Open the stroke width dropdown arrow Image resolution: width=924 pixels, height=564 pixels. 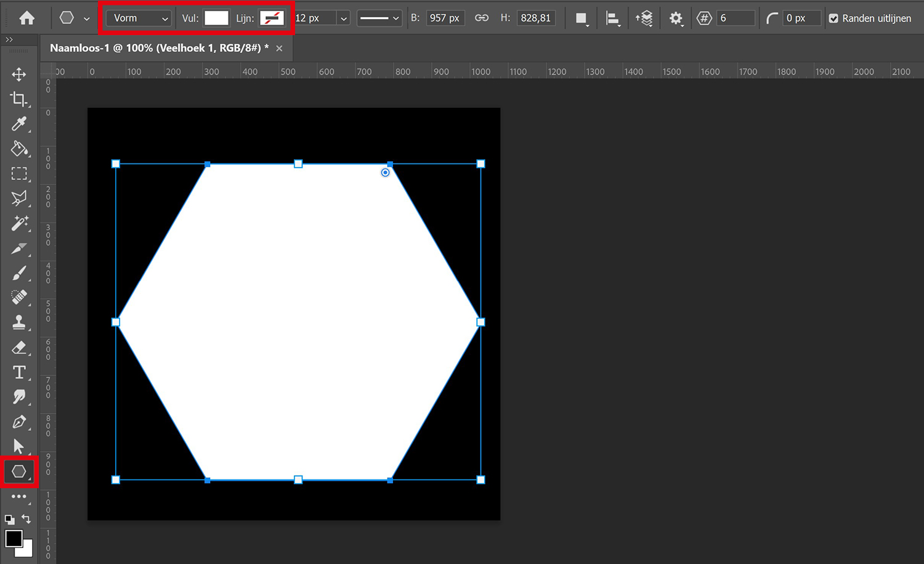pos(344,18)
